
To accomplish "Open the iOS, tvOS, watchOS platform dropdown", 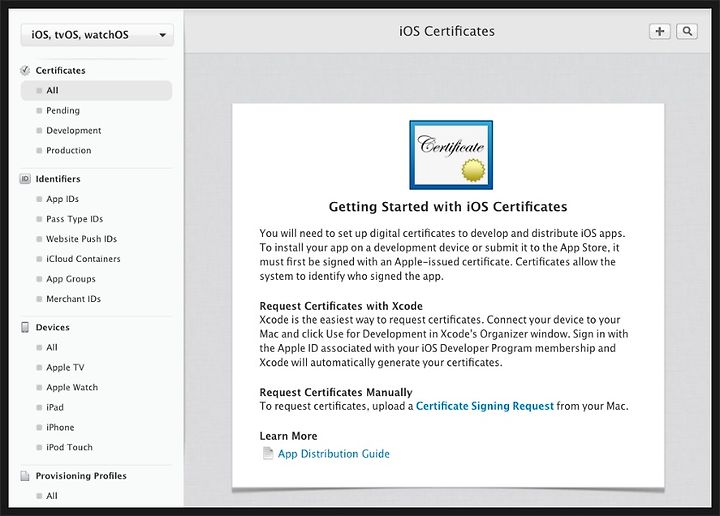I will [97, 35].
